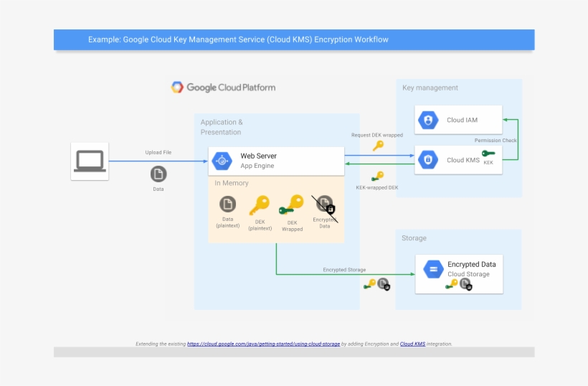This screenshot has height=386, width=588.
Task: Click the blue title banner text
Action: pos(238,39)
